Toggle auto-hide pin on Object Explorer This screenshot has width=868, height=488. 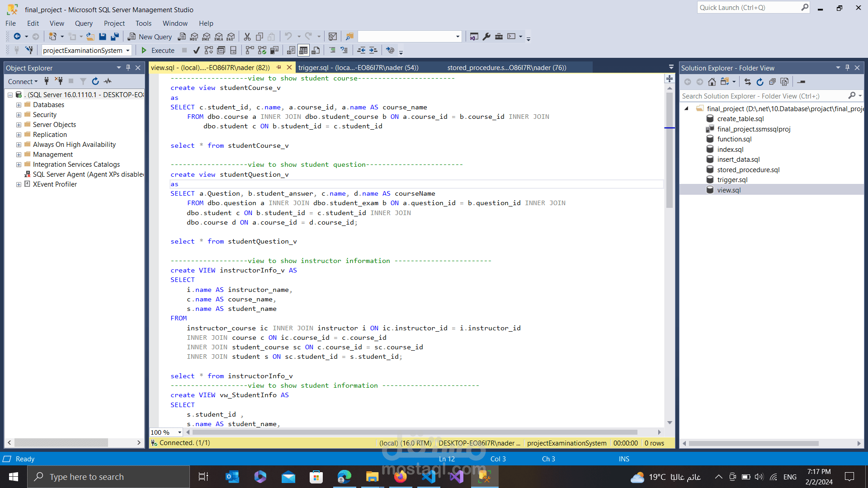(128, 68)
